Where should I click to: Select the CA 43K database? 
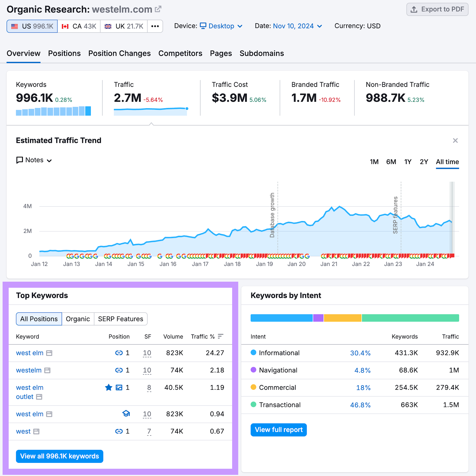(79, 26)
